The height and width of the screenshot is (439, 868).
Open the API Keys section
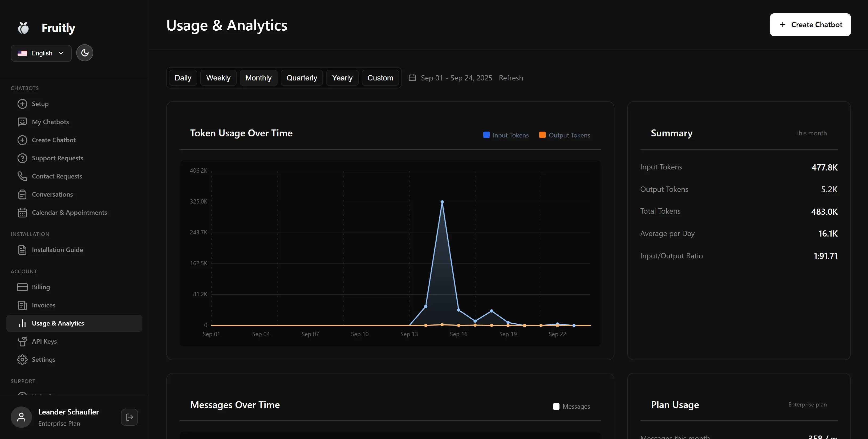pos(44,341)
